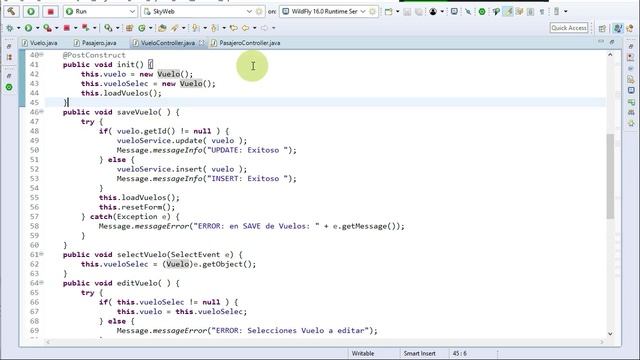Click the Quick Access search field
The width and height of the screenshot is (640, 360).
pyautogui.click(x=569, y=28)
